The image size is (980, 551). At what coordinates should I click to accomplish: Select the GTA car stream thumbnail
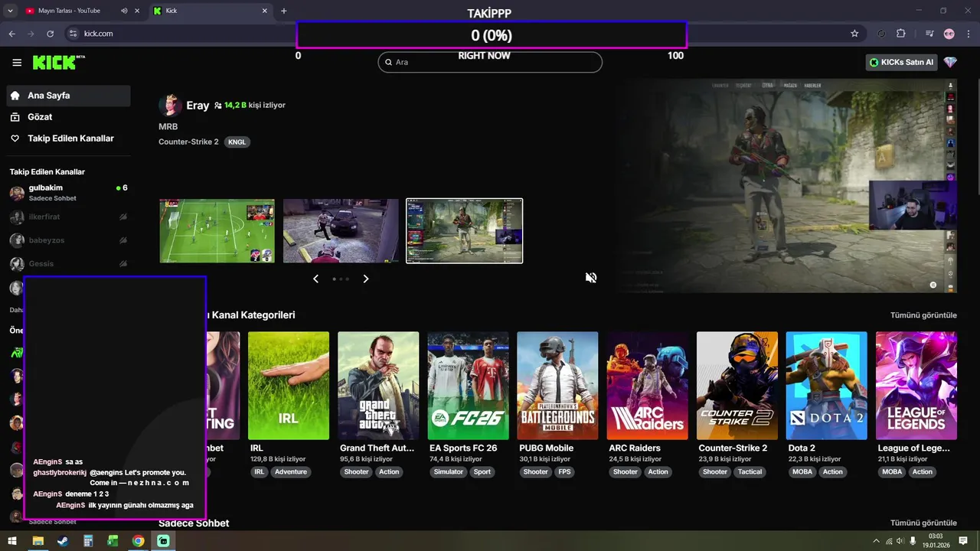[x=341, y=230]
